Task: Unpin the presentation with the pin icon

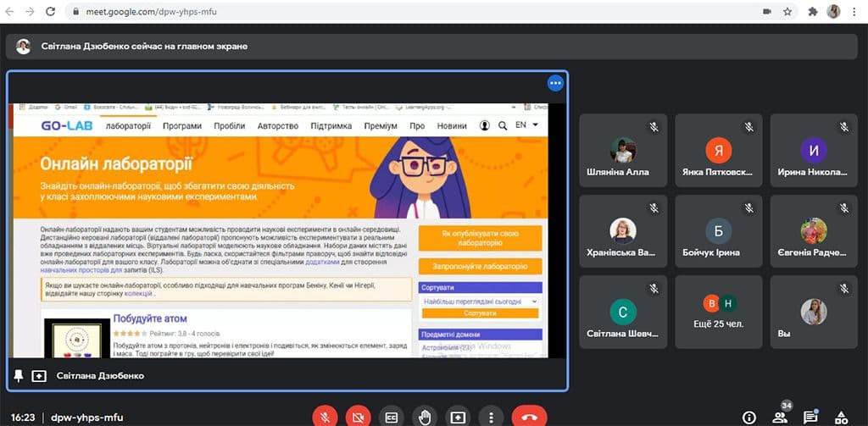Action: (19, 376)
